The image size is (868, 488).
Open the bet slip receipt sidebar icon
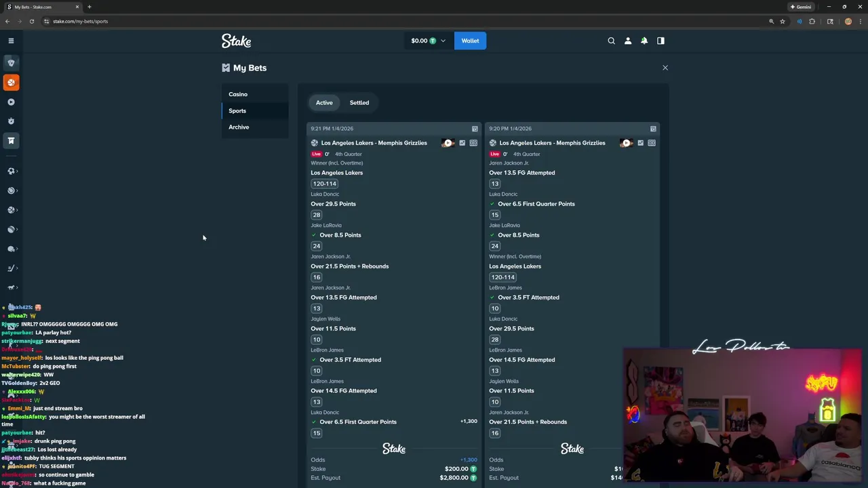pyautogui.click(x=11, y=140)
